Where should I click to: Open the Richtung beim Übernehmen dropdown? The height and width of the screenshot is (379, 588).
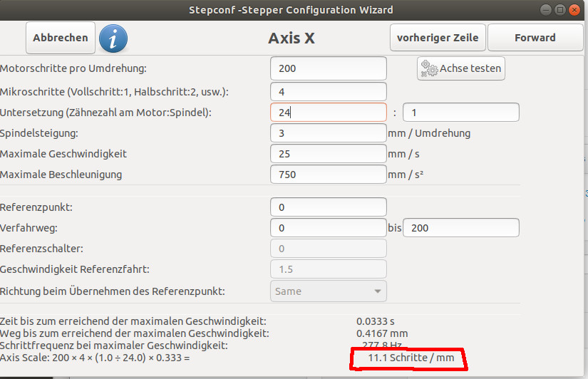[328, 291]
